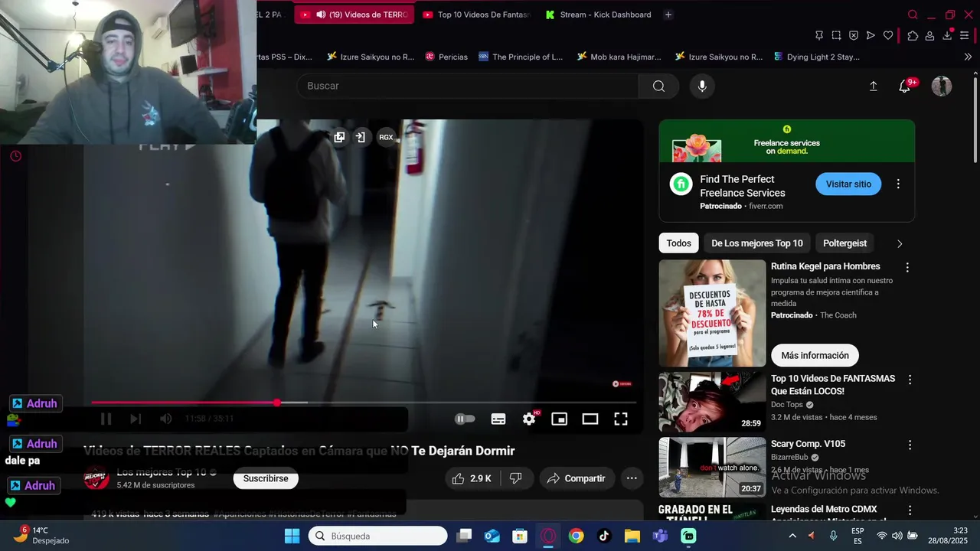The image size is (980, 551).
Task: Focus the YouTube Buscar search field
Action: [468, 86]
